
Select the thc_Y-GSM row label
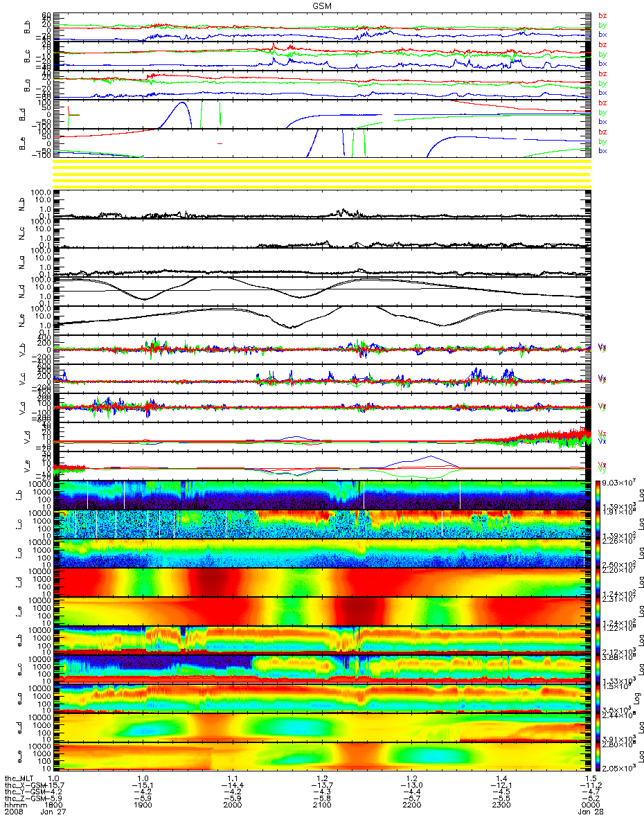[x=24, y=793]
